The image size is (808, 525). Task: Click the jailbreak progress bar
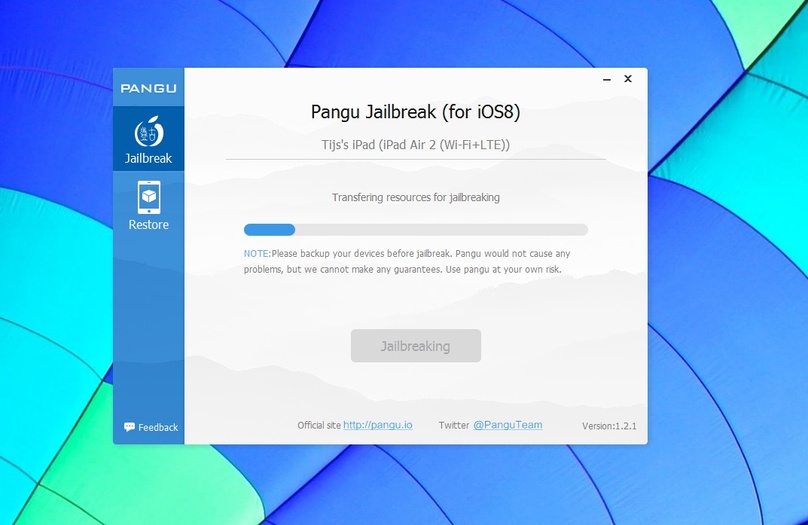click(416, 230)
